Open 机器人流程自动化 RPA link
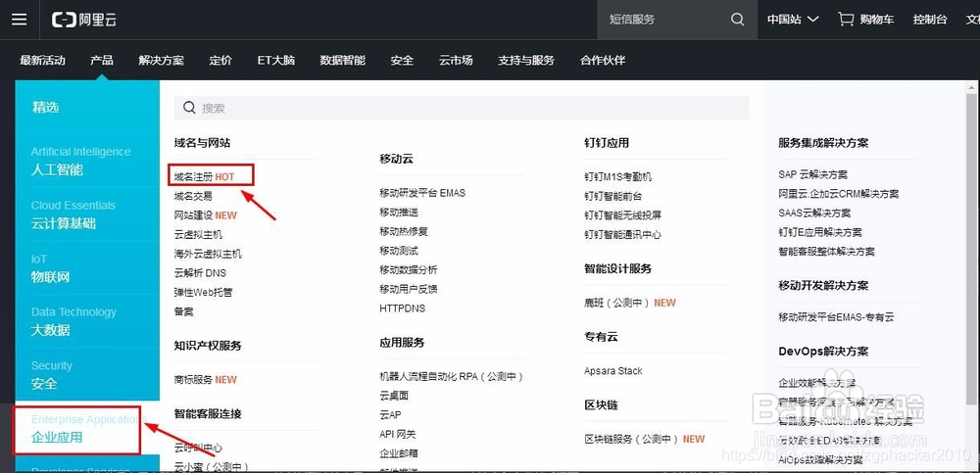 [x=451, y=377]
